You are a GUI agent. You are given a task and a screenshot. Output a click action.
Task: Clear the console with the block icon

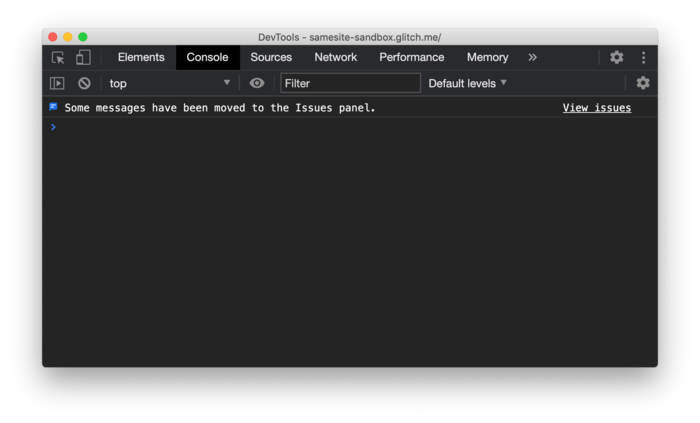pyautogui.click(x=84, y=83)
